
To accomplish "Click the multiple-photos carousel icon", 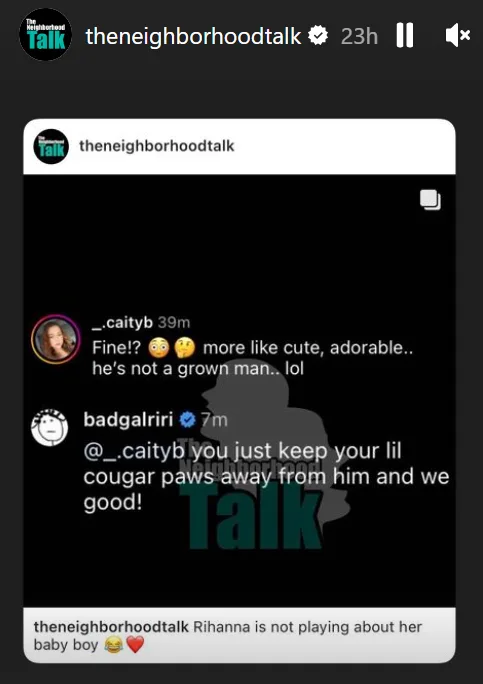I will pyautogui.click(x=430, y=200).
